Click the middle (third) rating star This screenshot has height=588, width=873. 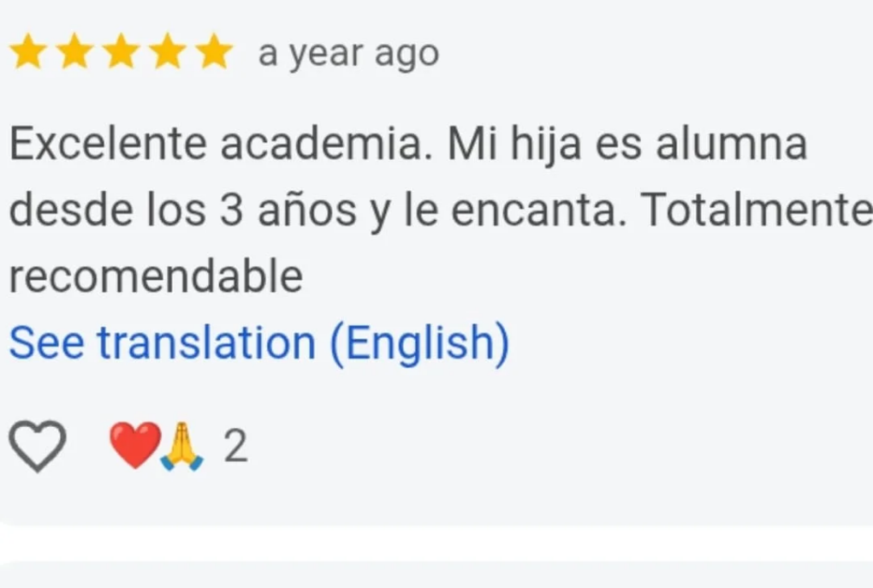click(x=121, y=53)
